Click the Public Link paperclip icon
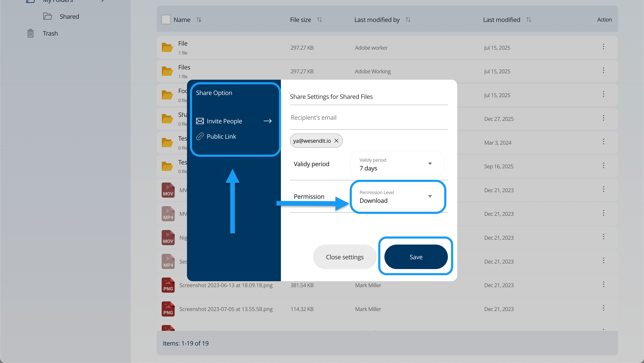The width and height of the screenshot is (644, 363). (x=200, y=136)
